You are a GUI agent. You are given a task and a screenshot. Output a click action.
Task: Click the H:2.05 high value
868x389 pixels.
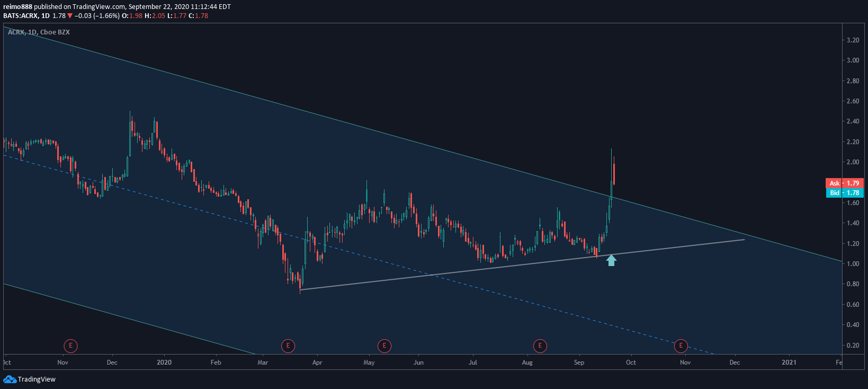(x=155, y=16)
